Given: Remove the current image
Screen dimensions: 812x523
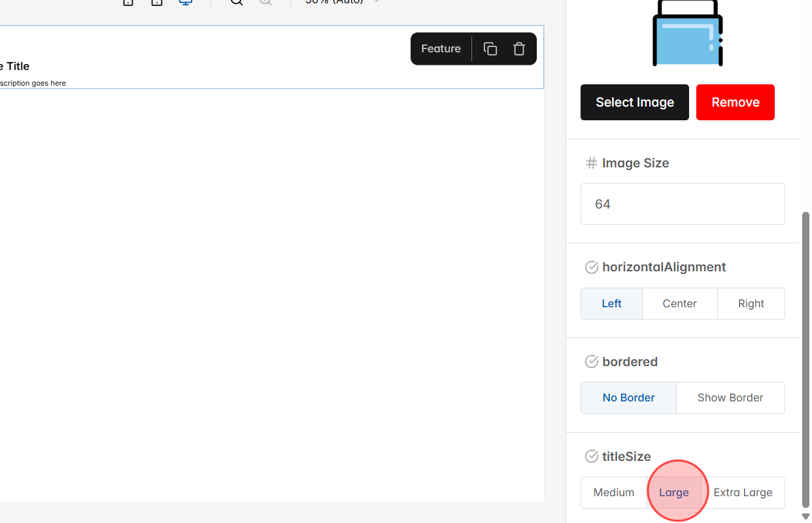Looking at the screenshot, I should (735, 102).
